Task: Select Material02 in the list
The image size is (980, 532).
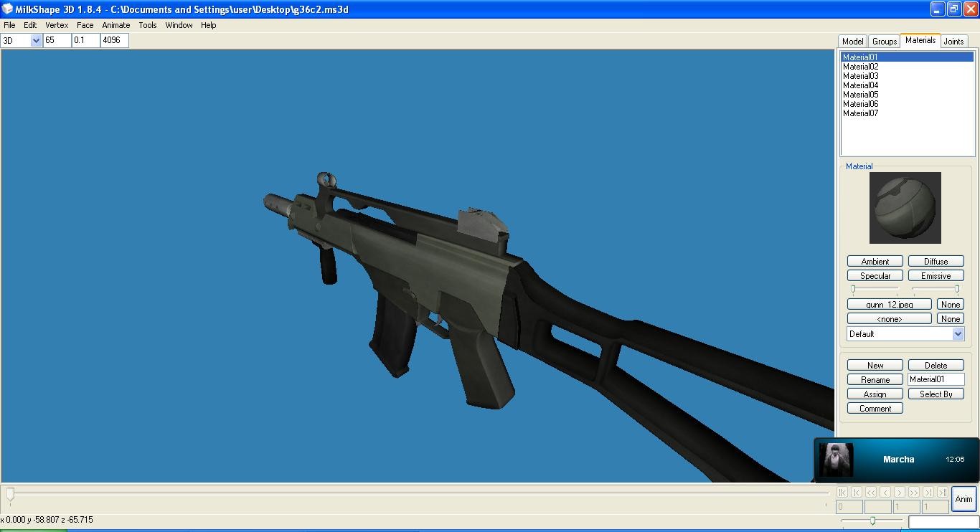Action: 908,67
